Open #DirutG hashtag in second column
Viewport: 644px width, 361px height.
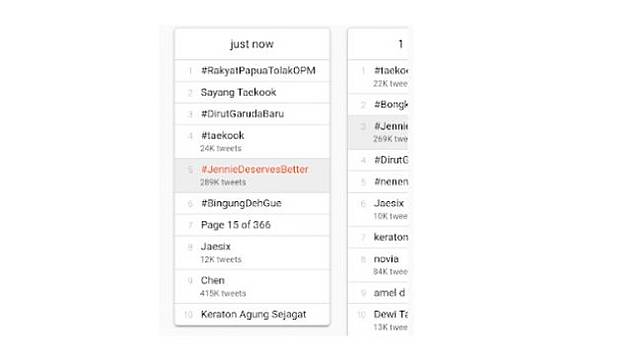[x=378, y=160]
